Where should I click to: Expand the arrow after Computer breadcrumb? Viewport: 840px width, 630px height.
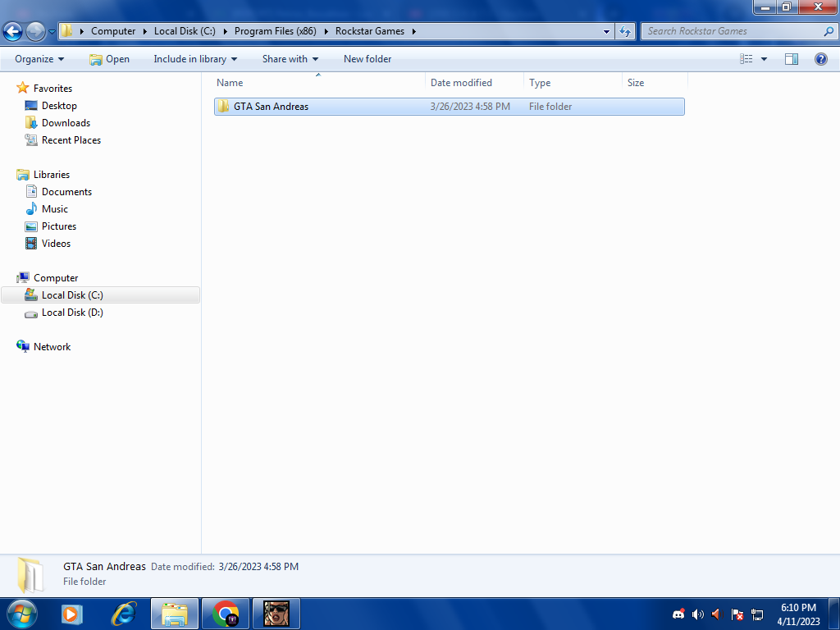click(145, 31)
